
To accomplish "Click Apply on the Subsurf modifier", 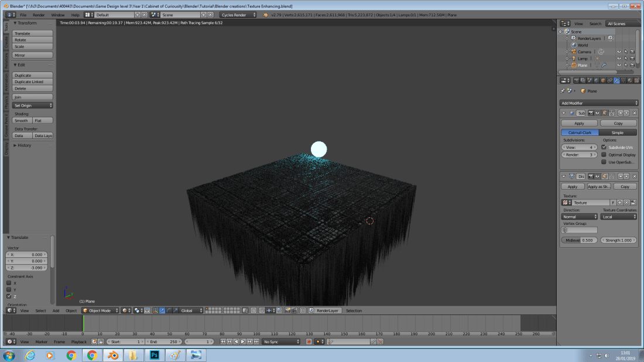I will (578, 123).
